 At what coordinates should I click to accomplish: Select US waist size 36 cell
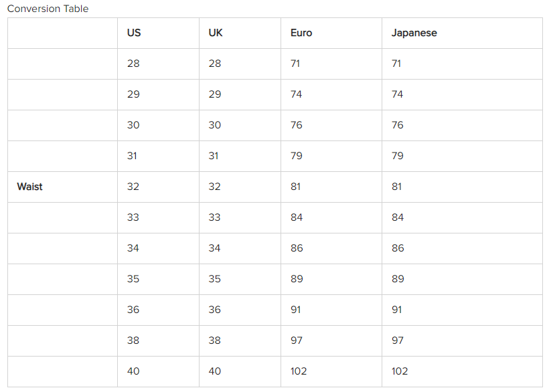(133, 310)
